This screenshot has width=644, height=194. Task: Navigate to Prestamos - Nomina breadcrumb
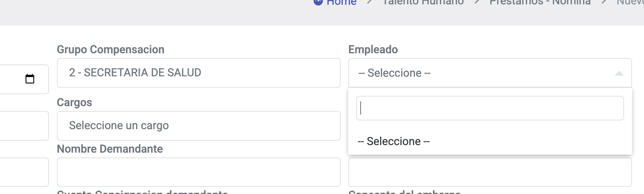click(x=540, y=2)
